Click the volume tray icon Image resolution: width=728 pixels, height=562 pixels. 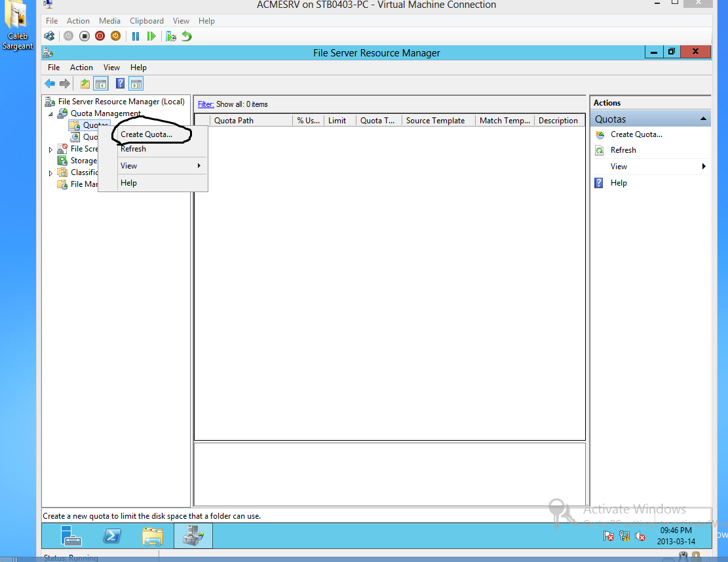(640, 536)
